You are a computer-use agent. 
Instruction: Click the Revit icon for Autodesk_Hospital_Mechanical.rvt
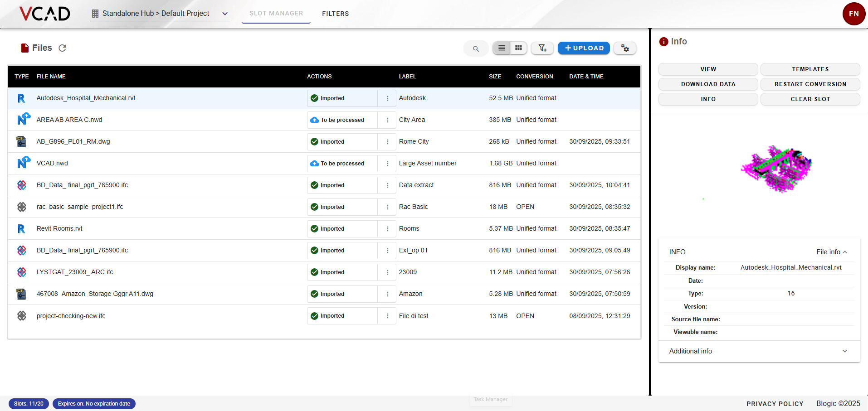point(21,98)
